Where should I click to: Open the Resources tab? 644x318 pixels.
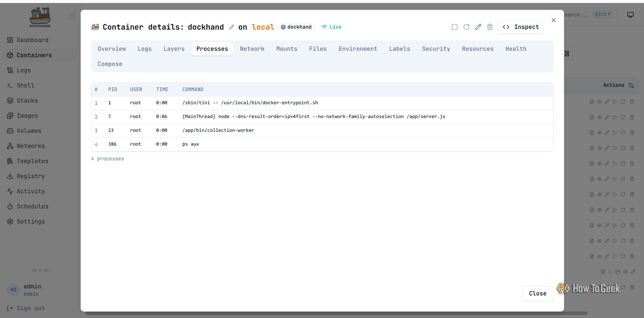click(477, 49)
